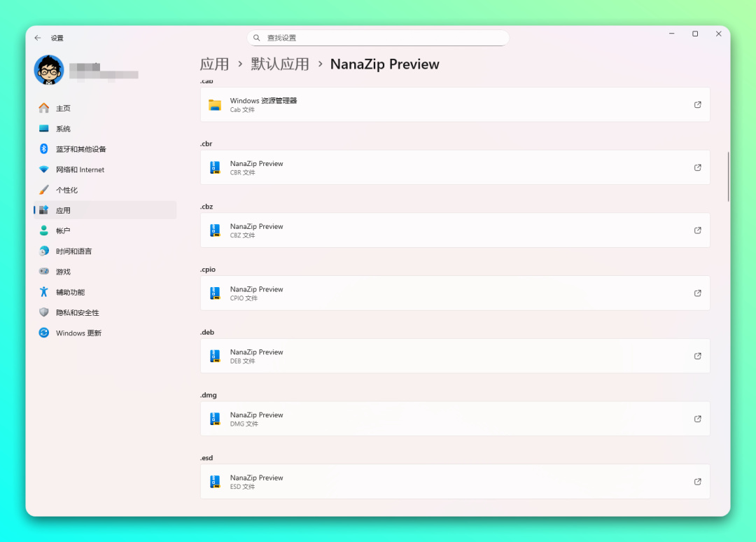Open 个性化 settings section

[x=105, y=190]
